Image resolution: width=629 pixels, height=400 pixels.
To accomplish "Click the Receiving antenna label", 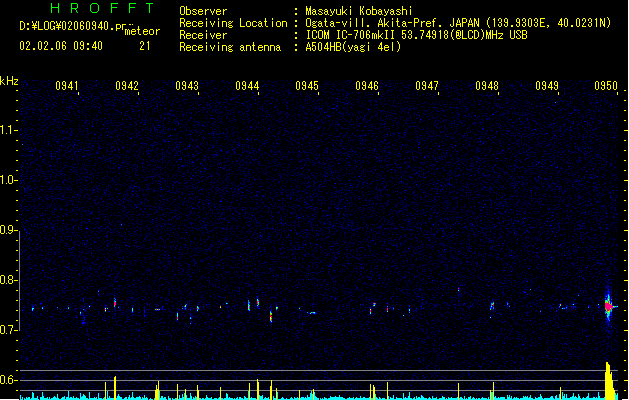I will 230,47.
